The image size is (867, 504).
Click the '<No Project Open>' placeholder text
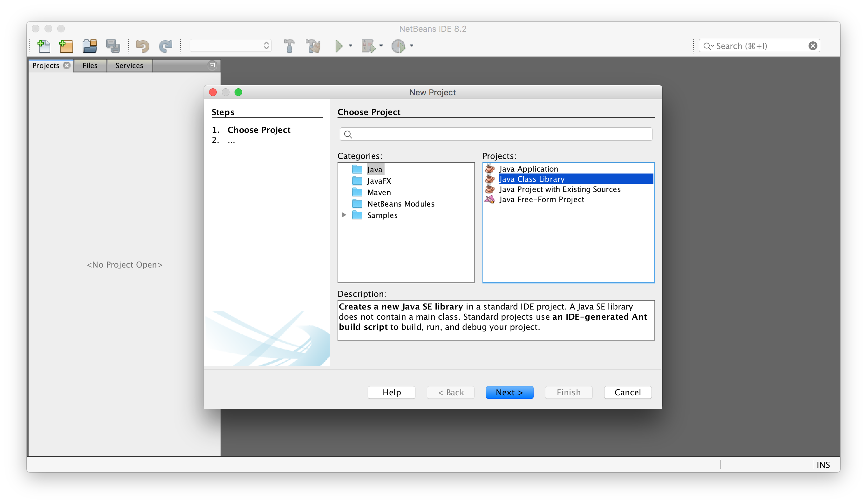click(x=125, y=265)
